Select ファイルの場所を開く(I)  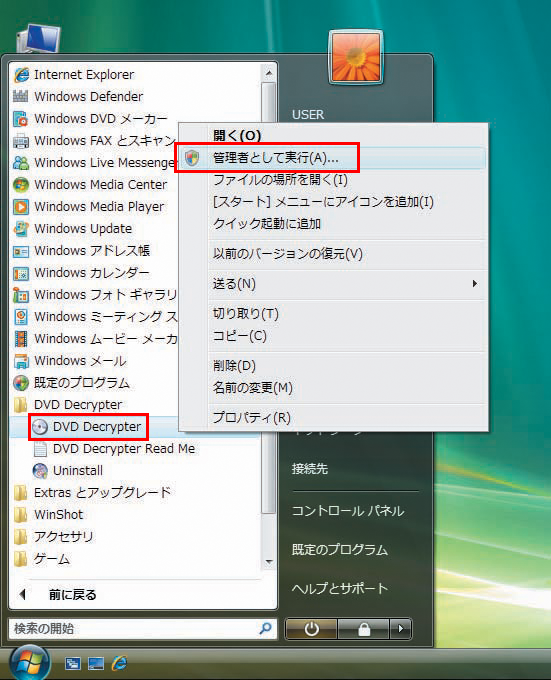(280, 180)
